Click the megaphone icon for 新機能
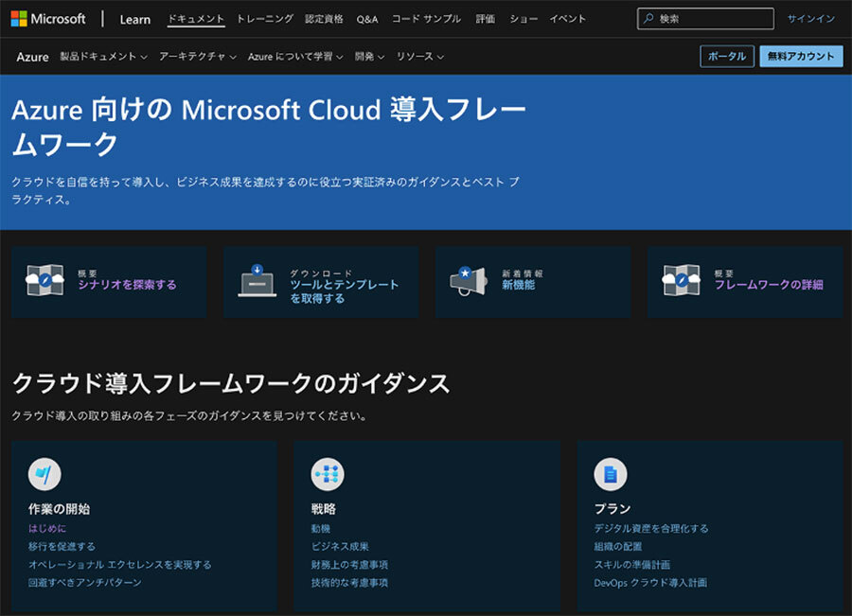The image size is (852, 616). click(x=468, y=281)
